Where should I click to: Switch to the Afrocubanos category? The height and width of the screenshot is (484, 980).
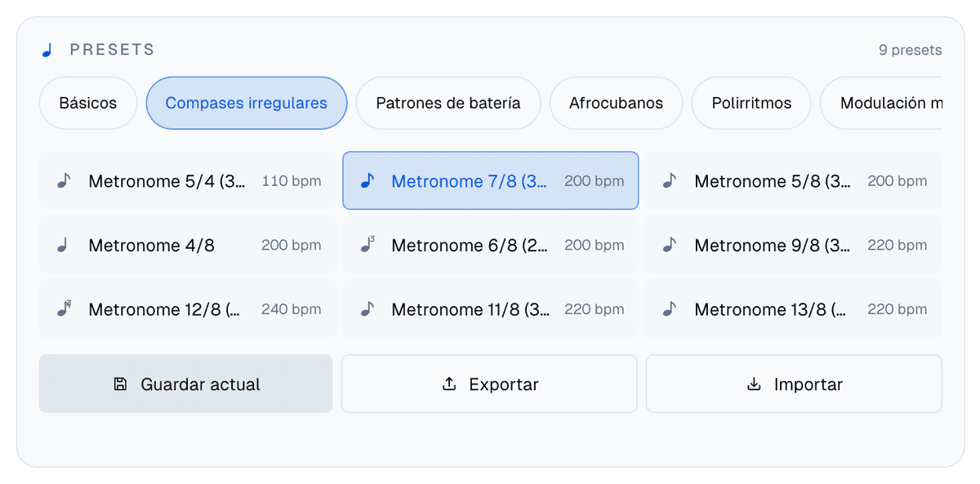[616, 103]
